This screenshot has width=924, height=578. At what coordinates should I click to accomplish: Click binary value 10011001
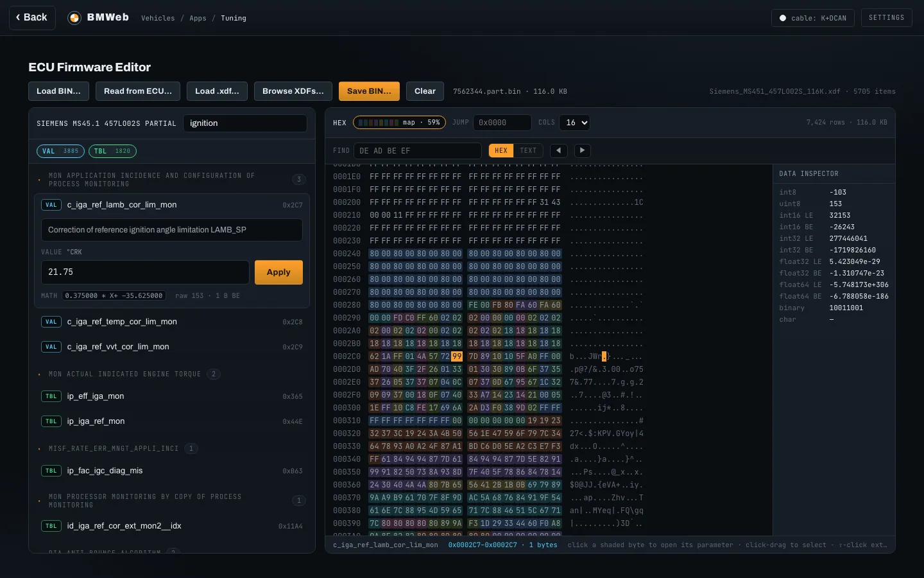[846, 308]
